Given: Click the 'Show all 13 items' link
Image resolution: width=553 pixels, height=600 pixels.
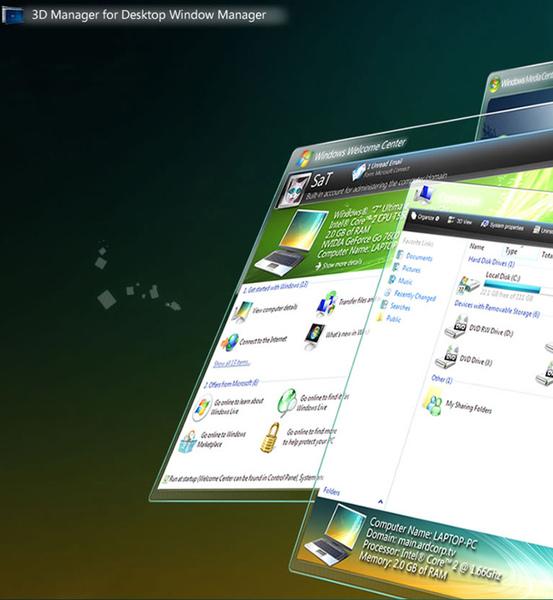Looking at the screenshot, I should coord(232,363).
